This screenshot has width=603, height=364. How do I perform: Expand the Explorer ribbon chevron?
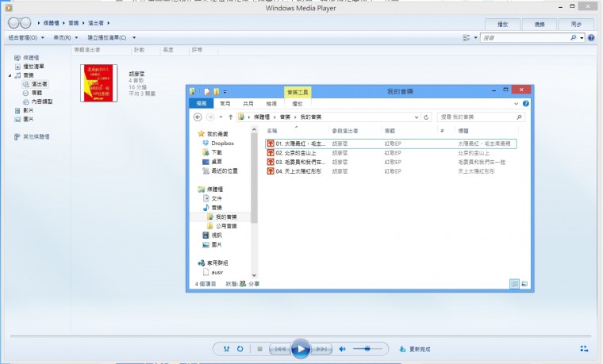coord(516,104)
